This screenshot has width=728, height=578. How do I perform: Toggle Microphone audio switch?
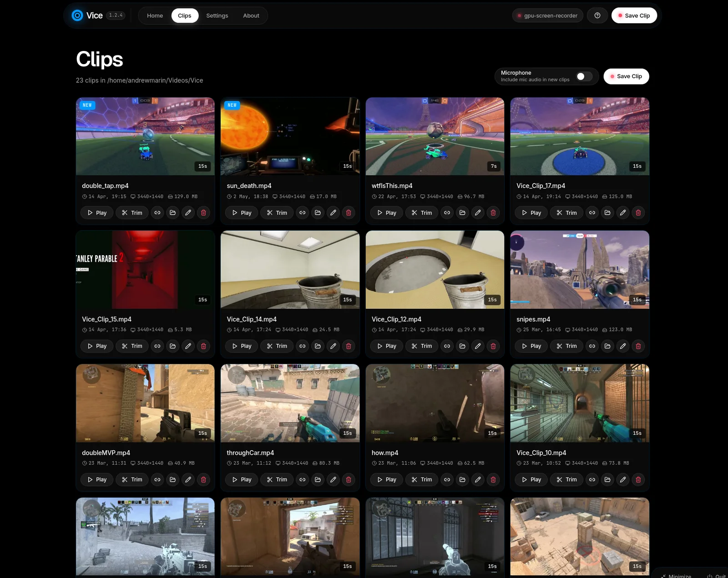point(584,76)
